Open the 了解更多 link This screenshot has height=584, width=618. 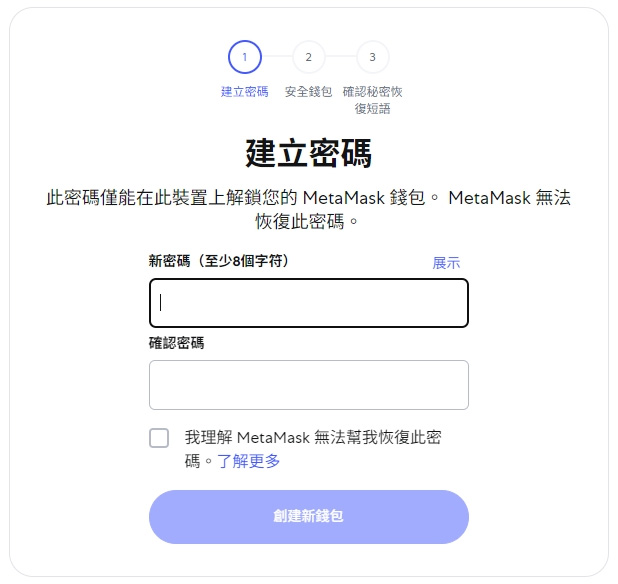[x=248, y=461]
